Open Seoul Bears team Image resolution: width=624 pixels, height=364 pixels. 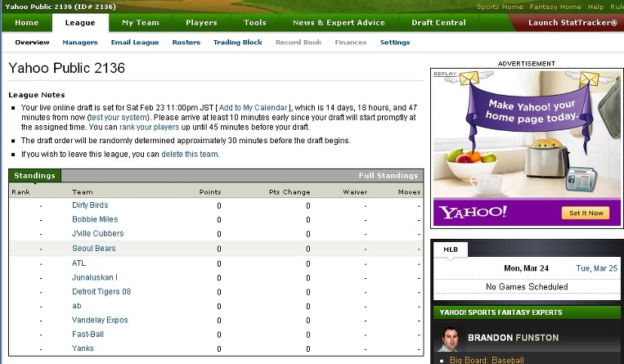tap(93, 249)
